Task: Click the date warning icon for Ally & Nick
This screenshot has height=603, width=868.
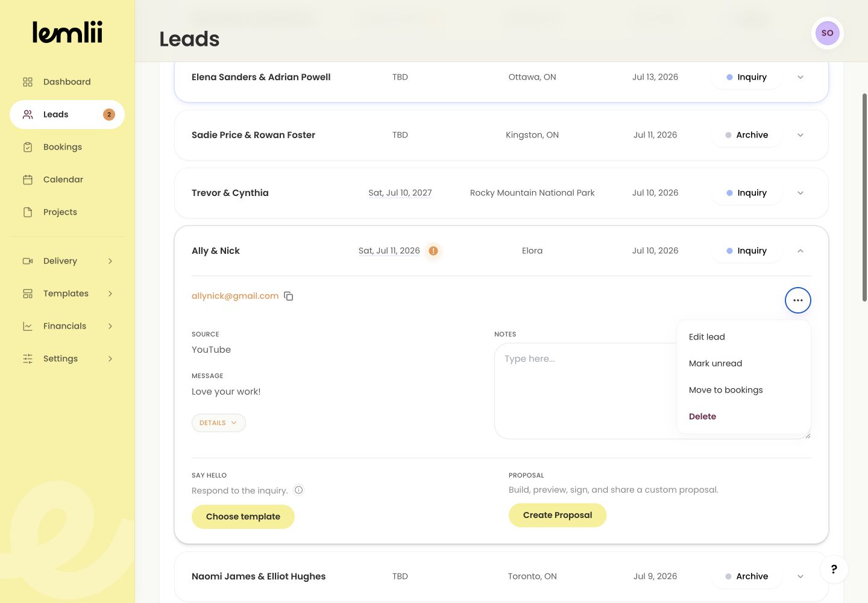Action: tap(433, 251)
